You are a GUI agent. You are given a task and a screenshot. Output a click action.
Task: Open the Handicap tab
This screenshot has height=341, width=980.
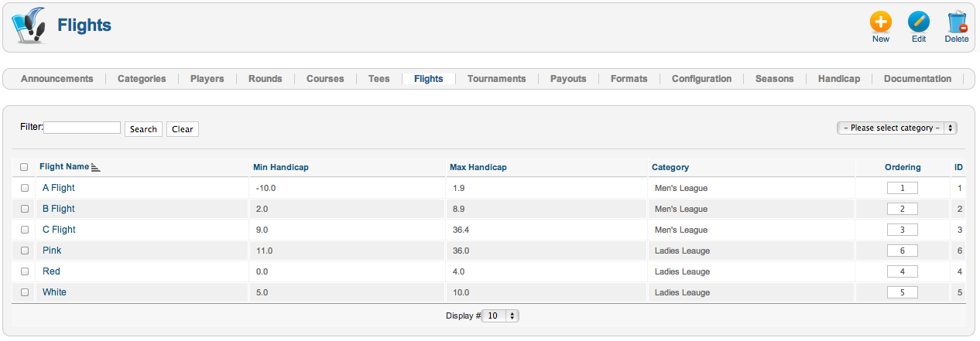(x=839, y=79)
